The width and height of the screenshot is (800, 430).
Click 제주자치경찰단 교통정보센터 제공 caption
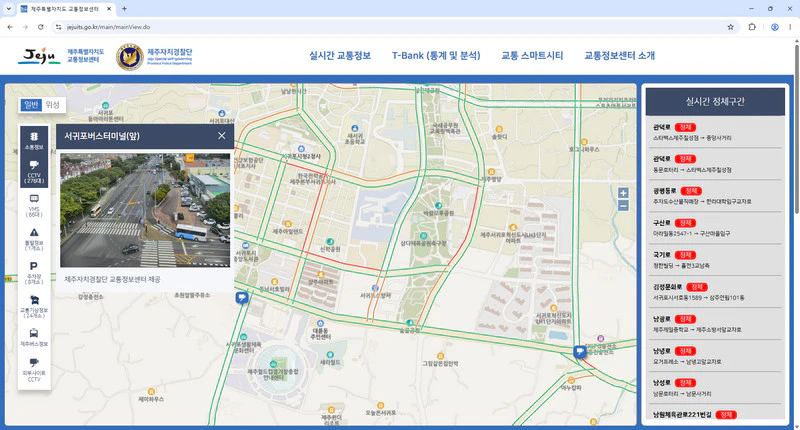tap(112, 280)
